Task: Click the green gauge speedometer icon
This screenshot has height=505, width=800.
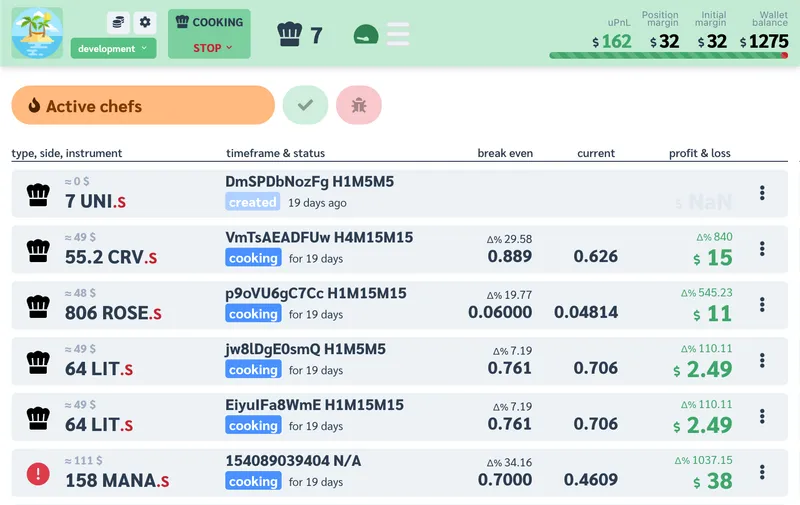Action: pos(365,35)
